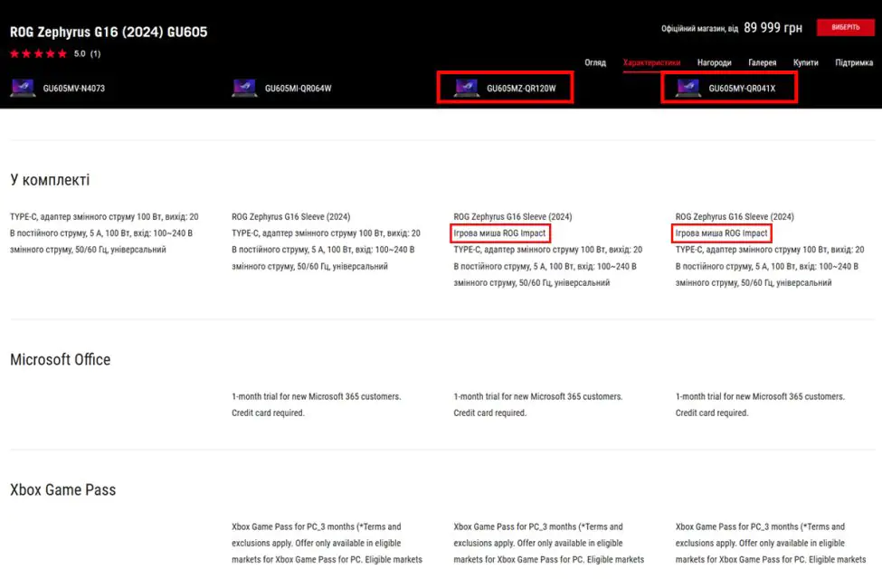
Task: Click the five-star rating icons
Action: (38, 54)
